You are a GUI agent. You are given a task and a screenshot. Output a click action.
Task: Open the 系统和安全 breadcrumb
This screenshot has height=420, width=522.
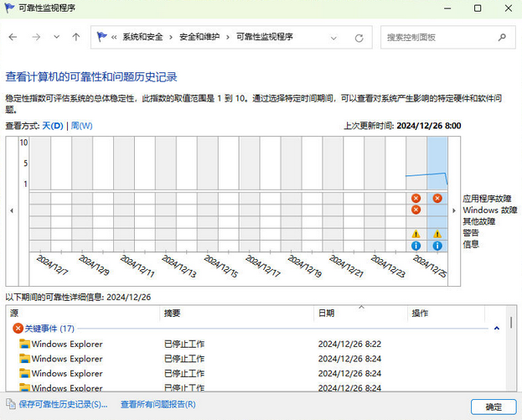(x=142, y=38)
